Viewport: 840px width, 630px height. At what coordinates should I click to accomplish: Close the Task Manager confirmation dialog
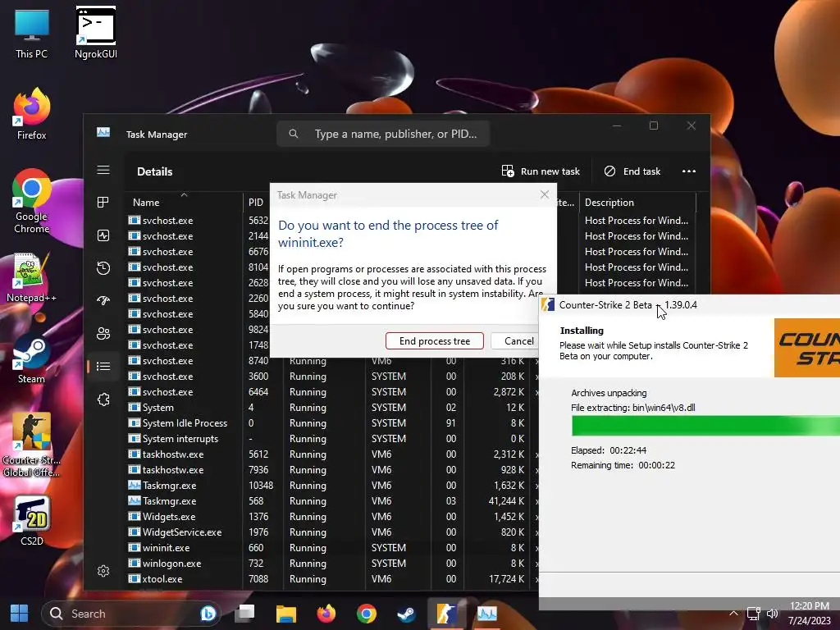coord(545,194)
